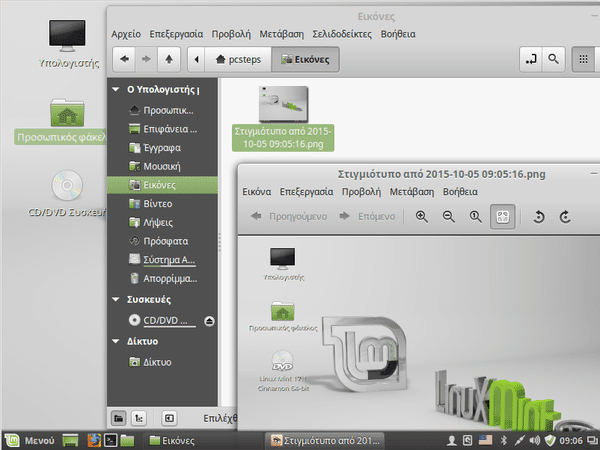Open the Μενού start button

coord(29,440)
